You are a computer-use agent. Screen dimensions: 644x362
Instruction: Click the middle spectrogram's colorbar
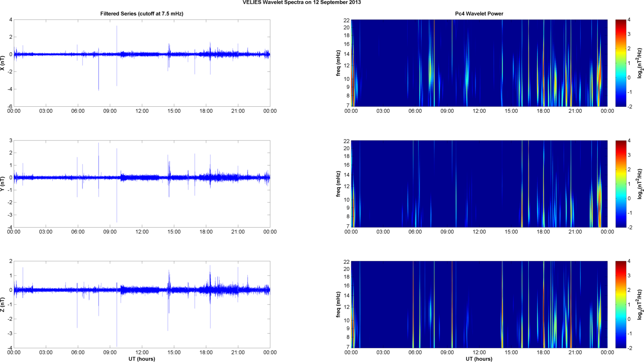tap(621, 184)
